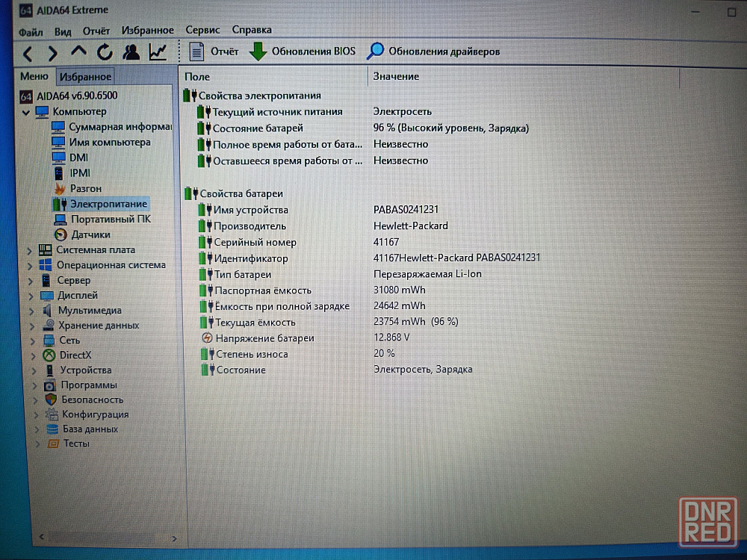Switch to the Избранное sidebar tab
The image size is (747, 560).
point(86,76)
